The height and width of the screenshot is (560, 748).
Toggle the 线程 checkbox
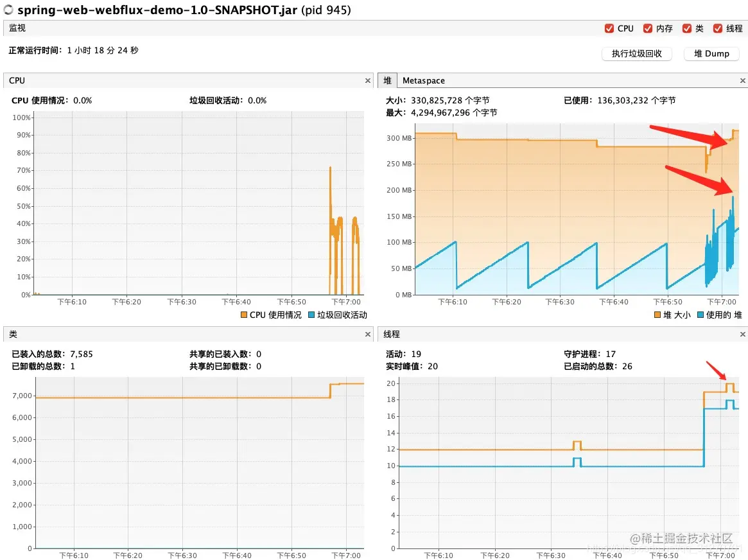tap(718, 29)
